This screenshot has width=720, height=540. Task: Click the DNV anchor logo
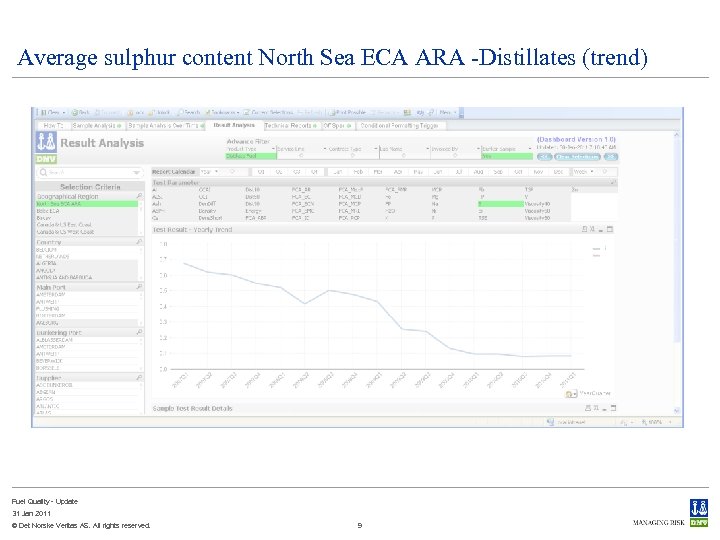click(x=46, y=142)
